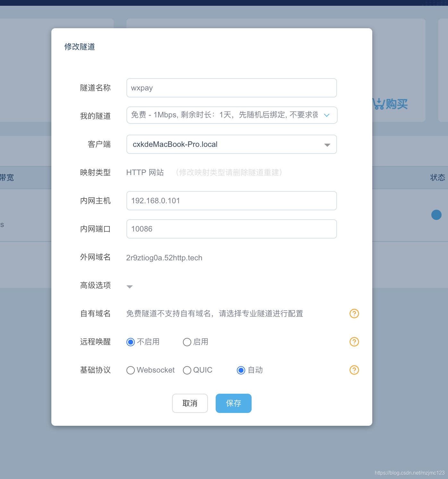Click the 保存 button
448x479 pixels.
pos(234,403)
